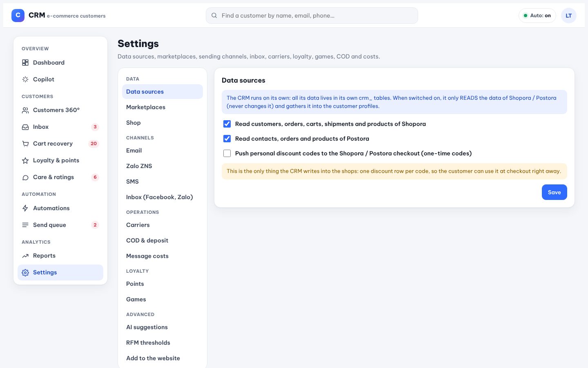Click the Loyalty & points star icon
Image resolution: width=588 pixels, height=368 pixels.
(x=25, y=160)
